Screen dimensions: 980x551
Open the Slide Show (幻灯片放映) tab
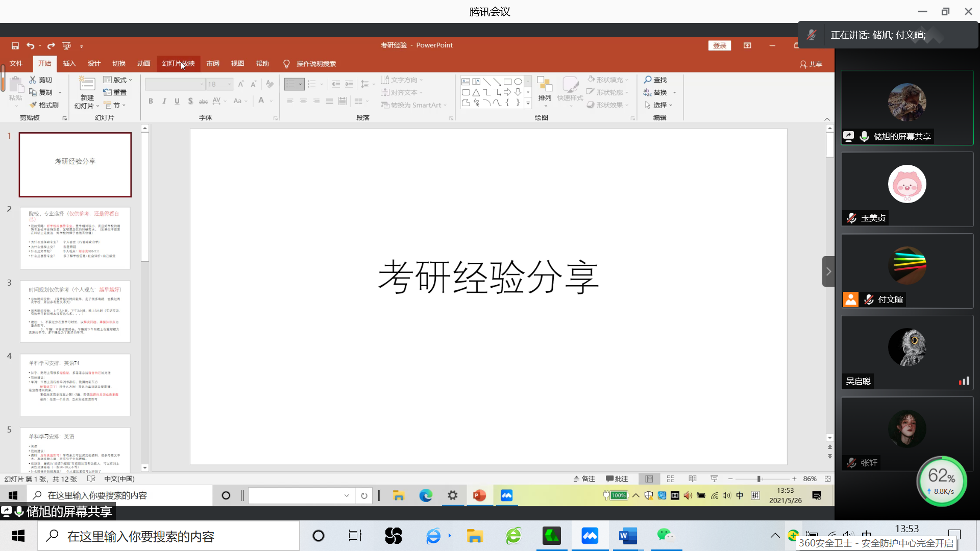[178, 64]
